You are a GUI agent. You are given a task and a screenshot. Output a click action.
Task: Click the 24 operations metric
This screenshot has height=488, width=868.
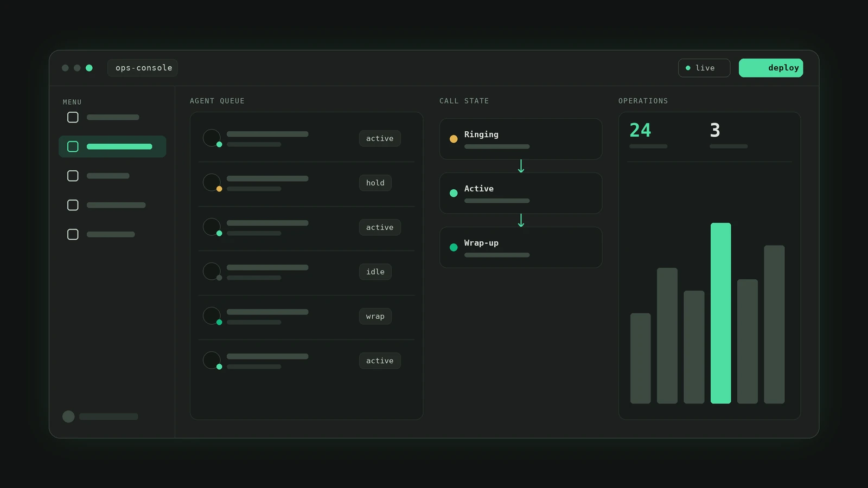[640, 130]
